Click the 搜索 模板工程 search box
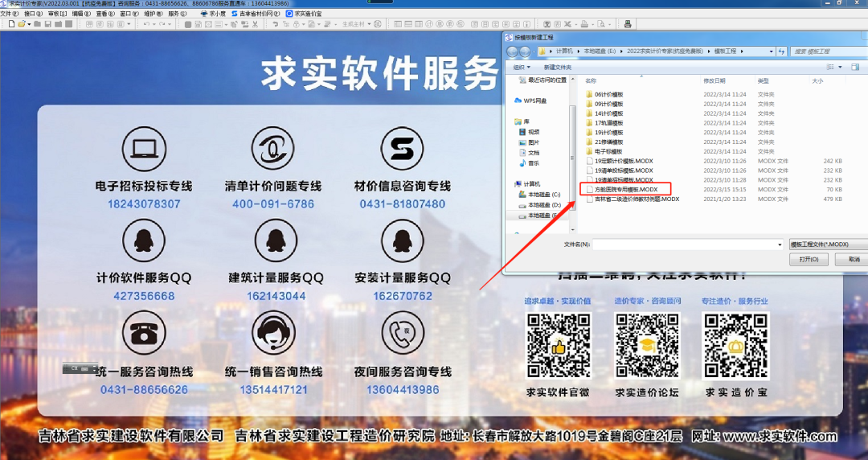 (x=829, y=51)
